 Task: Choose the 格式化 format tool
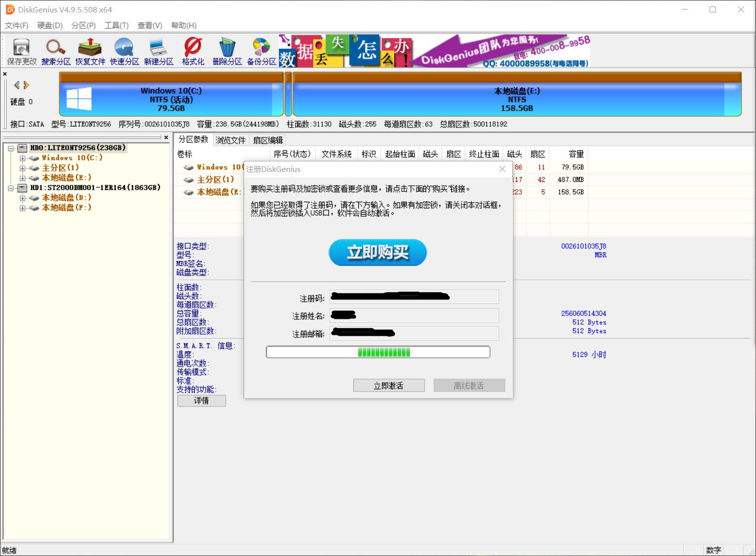point(193,52)
